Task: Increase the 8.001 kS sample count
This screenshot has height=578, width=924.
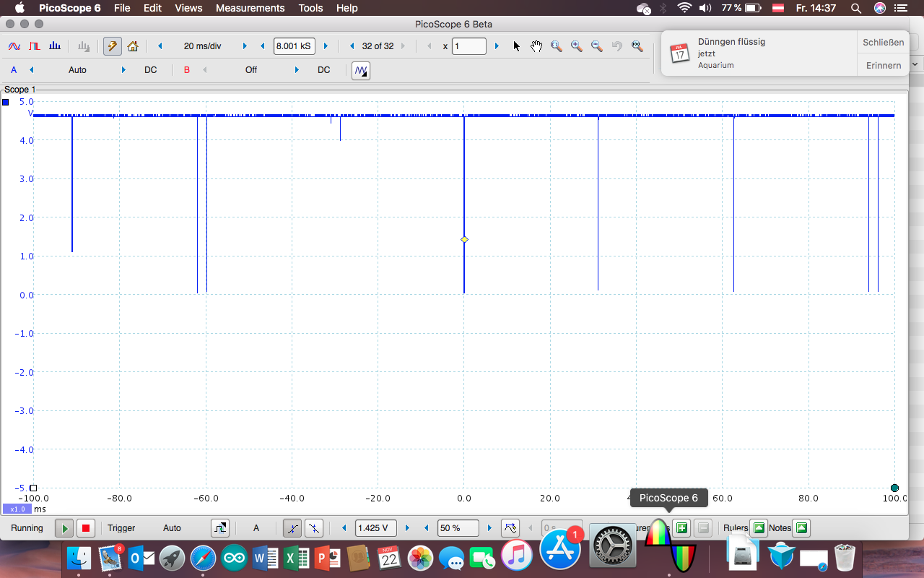Action: pos(326,46)
